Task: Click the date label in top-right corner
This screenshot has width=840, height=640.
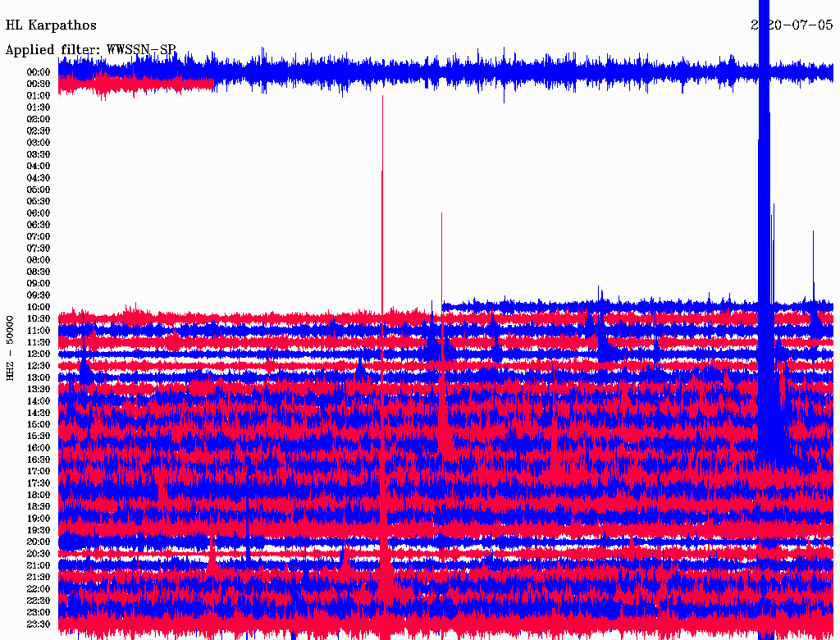Action: click(792, 25)
